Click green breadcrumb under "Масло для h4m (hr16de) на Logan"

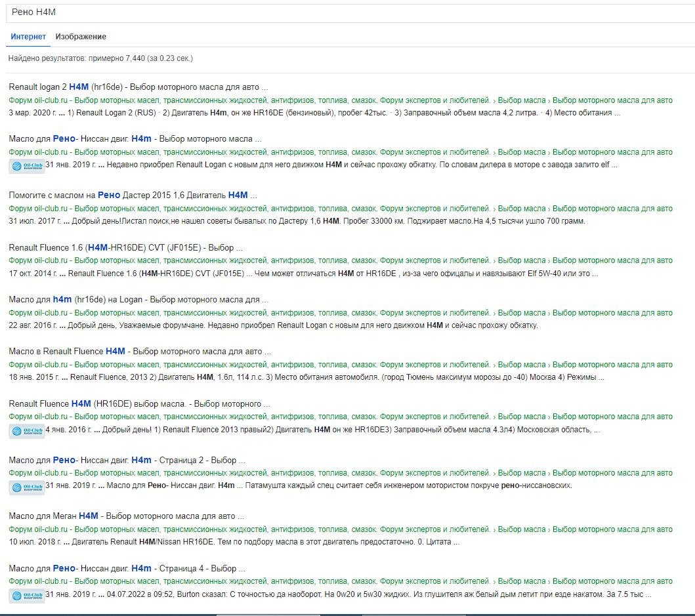coord(341,313)
